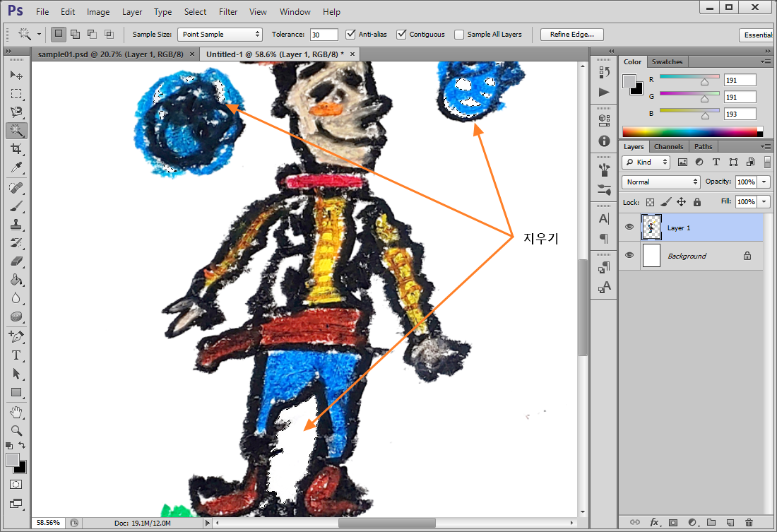Choose Intersect with selection mode
This screenshot has height=532, width=777.
pos(109,34)
